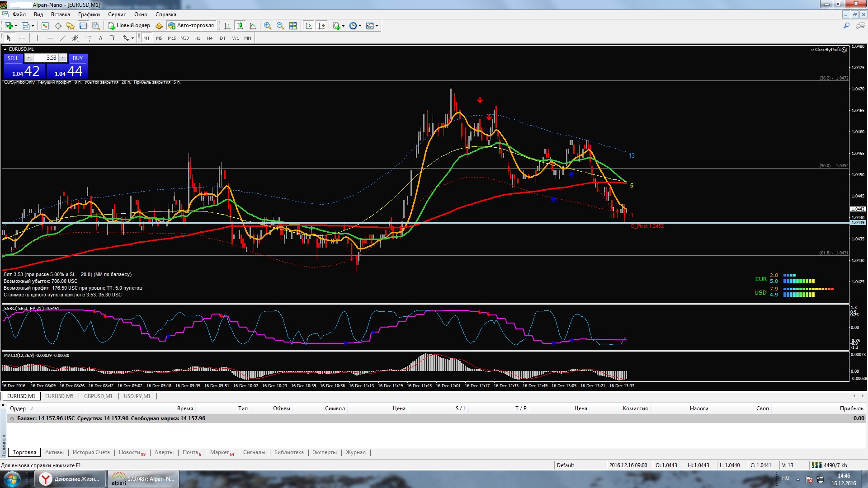Select the trendline drawing tool
This screenshot has height=488, width=868.
(63, 38)
